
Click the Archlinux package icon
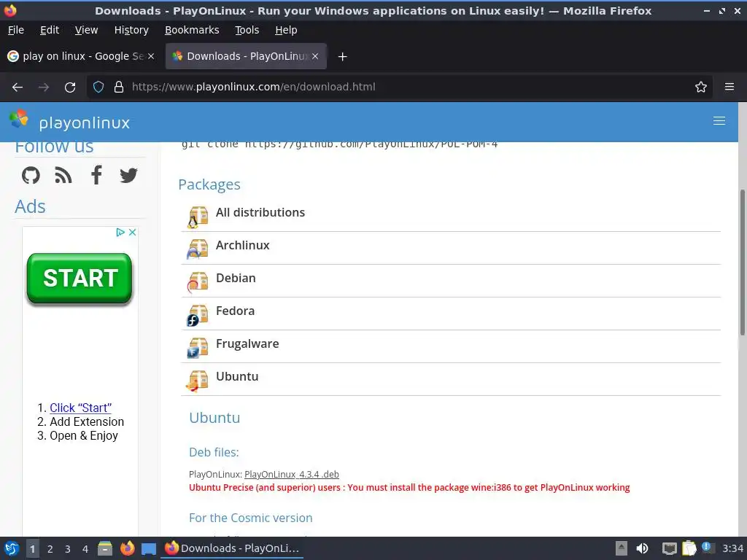click(x=197, y=249)
